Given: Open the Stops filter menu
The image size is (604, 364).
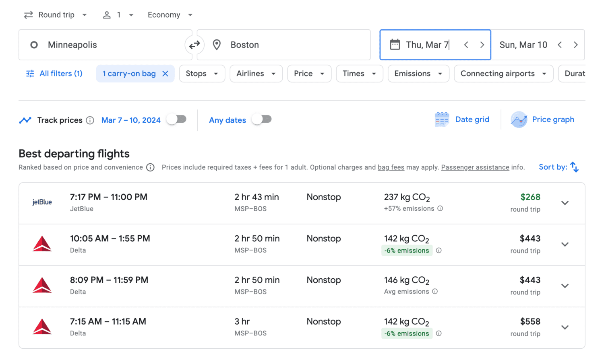Looking at the screenshot, I should click(202, 74).
